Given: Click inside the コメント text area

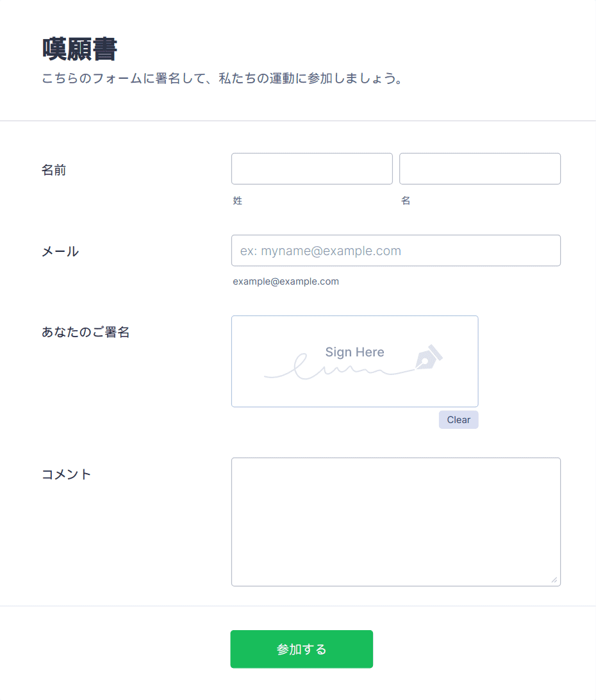Looking at the screenshot, I should (396, 522).
